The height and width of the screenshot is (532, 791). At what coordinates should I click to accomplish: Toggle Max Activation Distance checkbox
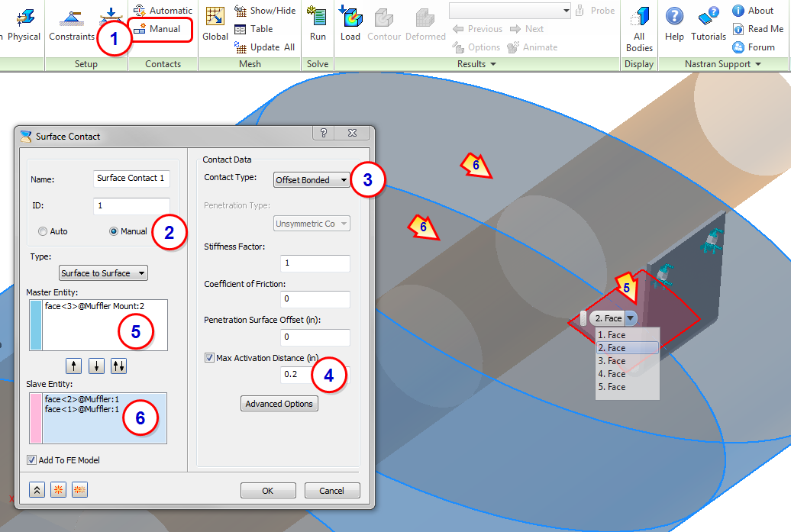click(209, 357)
